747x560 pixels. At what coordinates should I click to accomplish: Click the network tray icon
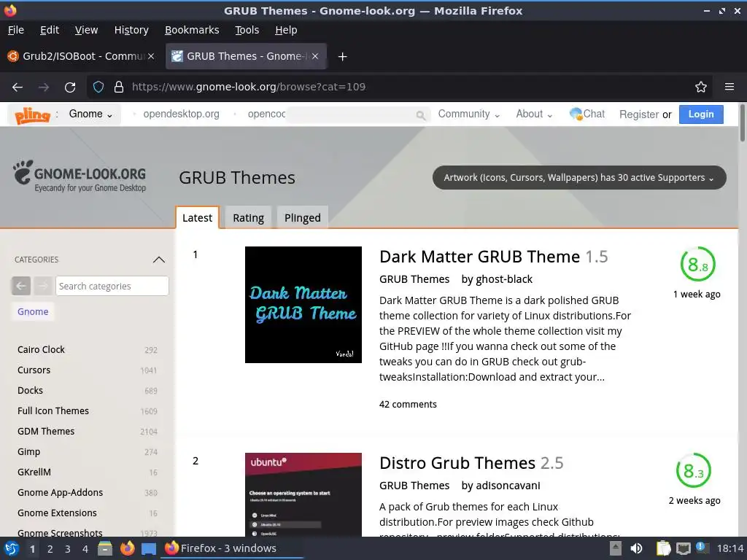coord(683,548)
